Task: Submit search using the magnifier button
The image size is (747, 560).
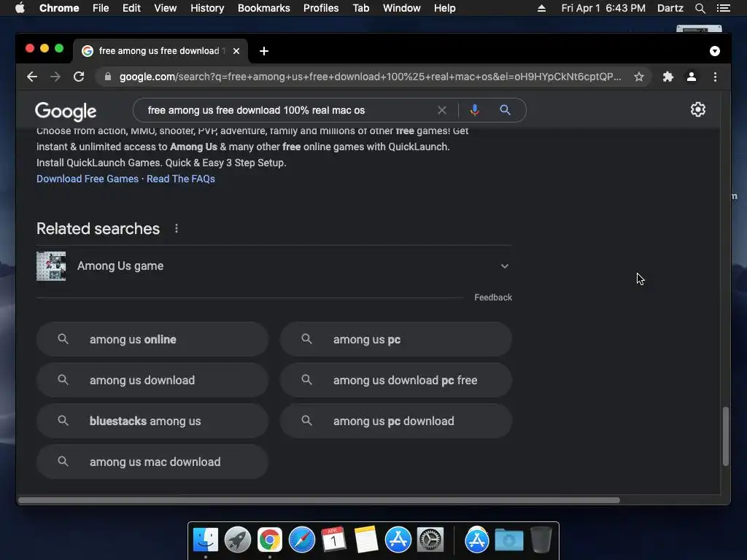Action: 505,111
